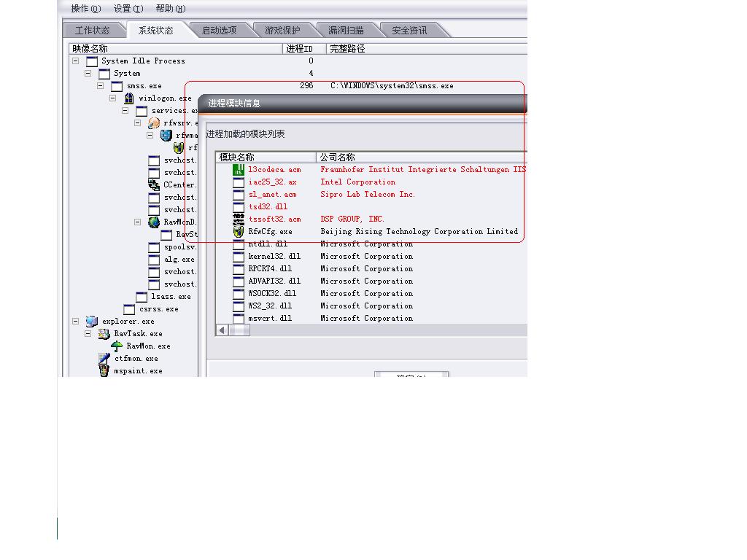This screenshot has width=747, height=560.
Task: Click the mspaint.exe icon
Action: tap(104, 370)
